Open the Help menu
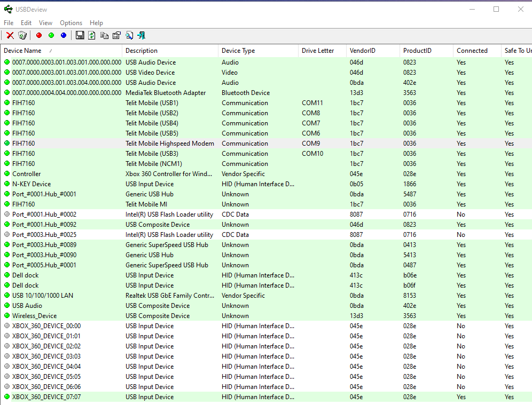 [x=96, y=23]
